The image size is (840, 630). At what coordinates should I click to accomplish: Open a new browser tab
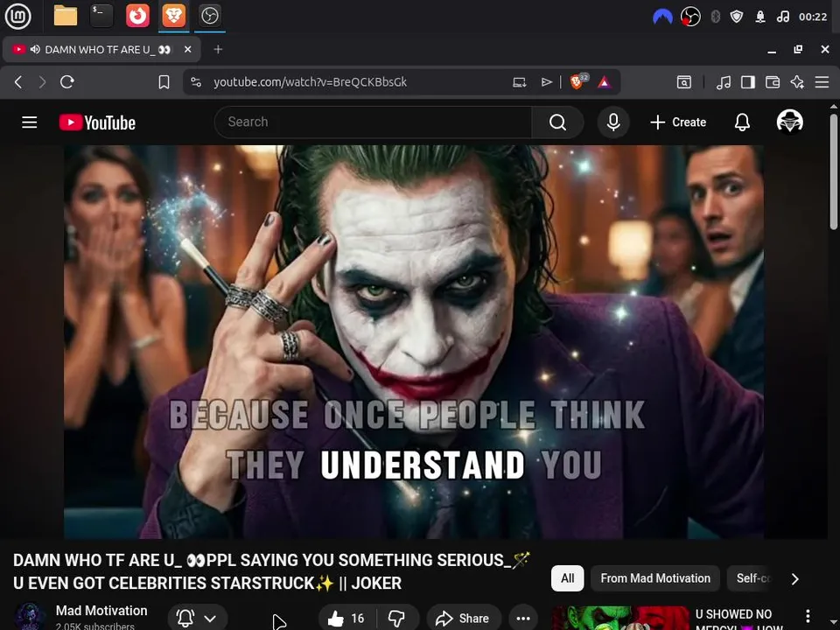point(218,49)
